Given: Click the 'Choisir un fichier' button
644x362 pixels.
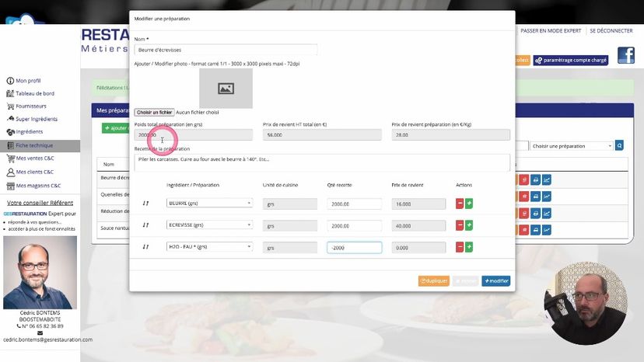Looking at the screenshot, I should 155,112.
